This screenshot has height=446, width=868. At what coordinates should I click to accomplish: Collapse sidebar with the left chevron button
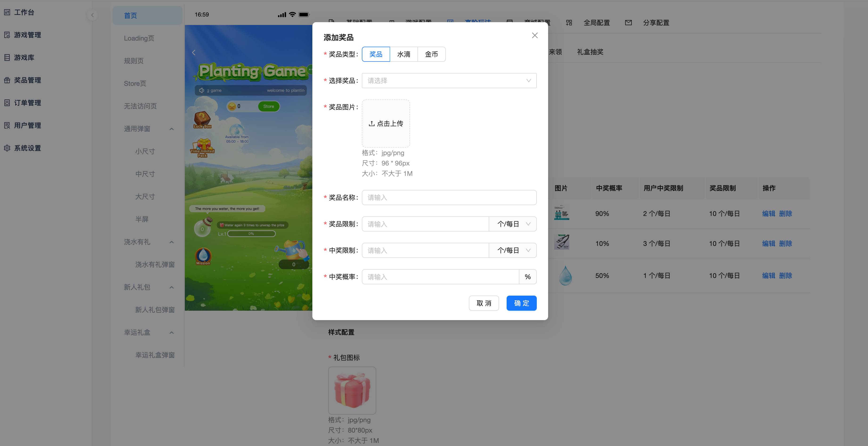click(x=92, y=15)
